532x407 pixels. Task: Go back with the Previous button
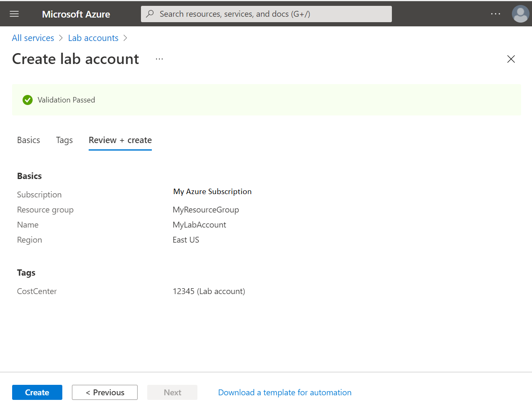[x=105, y=392]
